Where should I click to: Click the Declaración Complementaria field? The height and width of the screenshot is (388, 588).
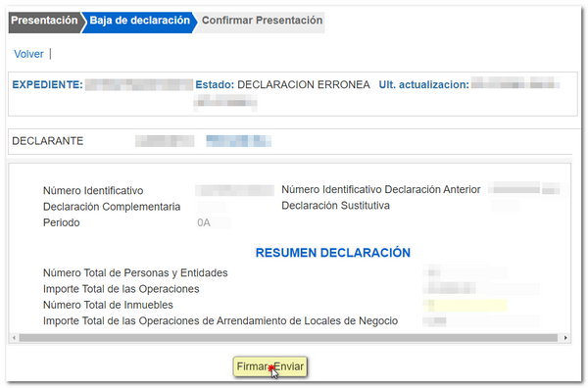(x=211, y=207)
